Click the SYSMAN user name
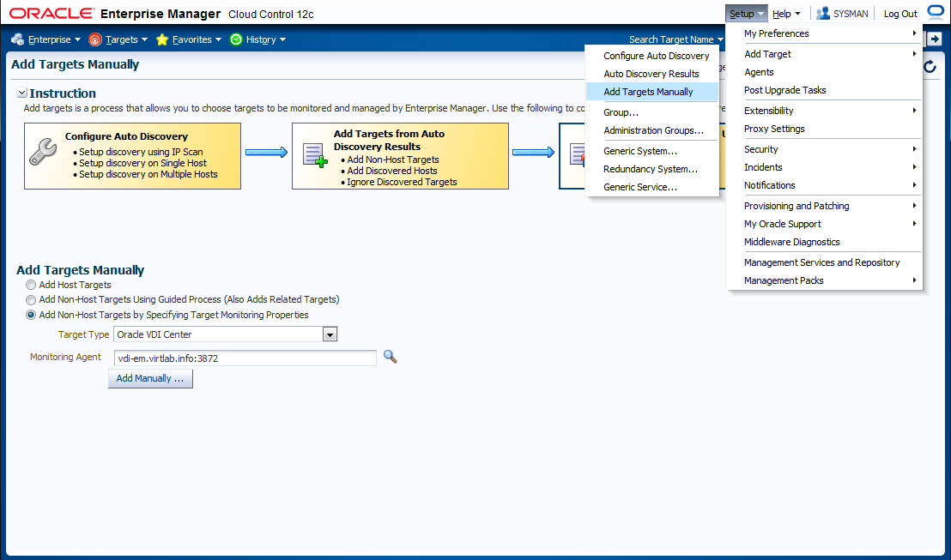The image size is (951, 560). point(851,14)
